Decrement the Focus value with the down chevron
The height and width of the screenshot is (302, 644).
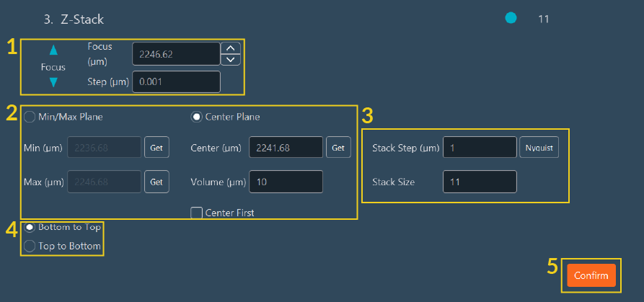pyautogui.click(x=230, y=59)
